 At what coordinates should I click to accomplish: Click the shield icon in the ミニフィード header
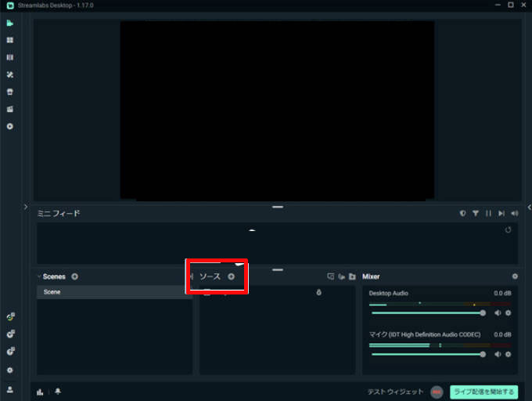[x=462, y=213]
